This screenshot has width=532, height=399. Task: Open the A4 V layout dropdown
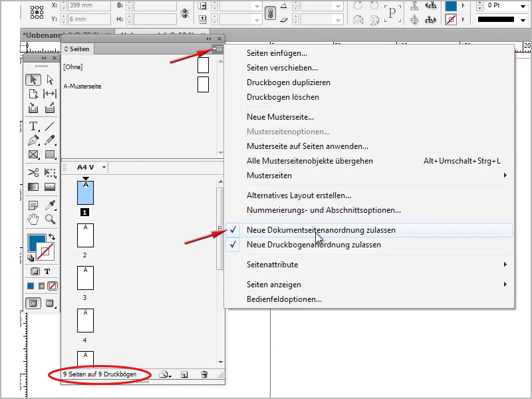(x=104, y=168)
